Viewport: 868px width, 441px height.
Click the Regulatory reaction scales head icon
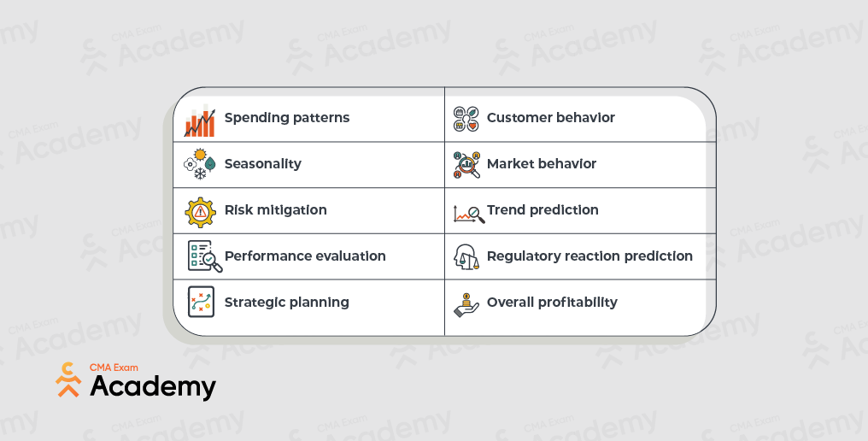coord(466,256)
